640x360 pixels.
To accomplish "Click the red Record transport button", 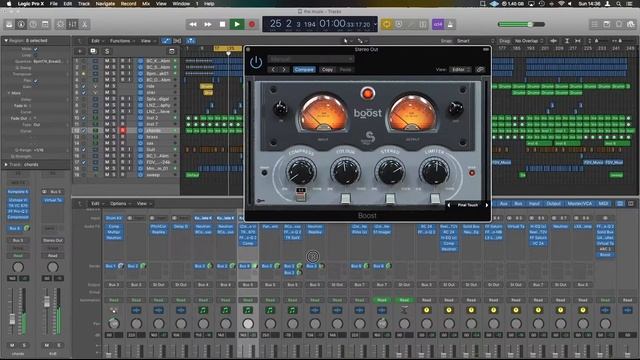I will [252, 24].
